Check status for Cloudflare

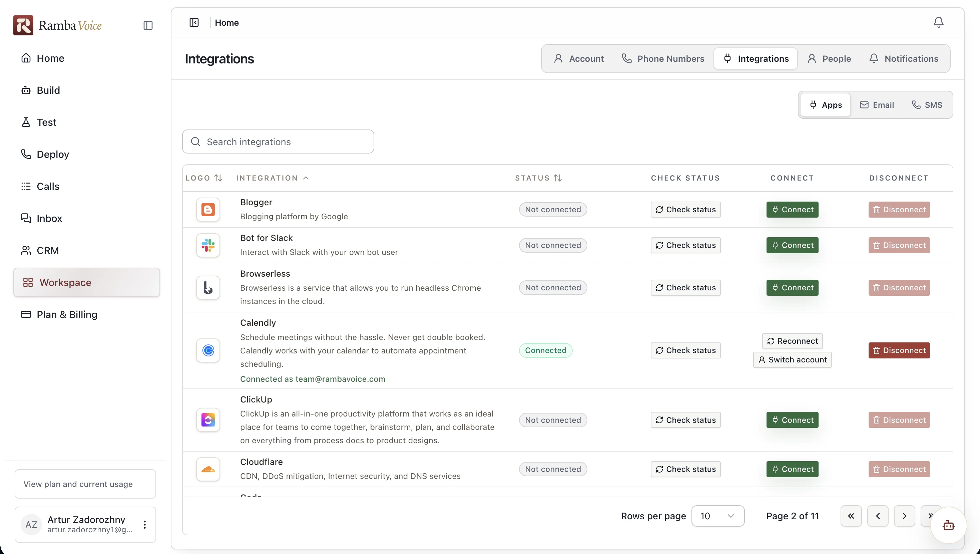pyautogui.click(x=685, y=469)
